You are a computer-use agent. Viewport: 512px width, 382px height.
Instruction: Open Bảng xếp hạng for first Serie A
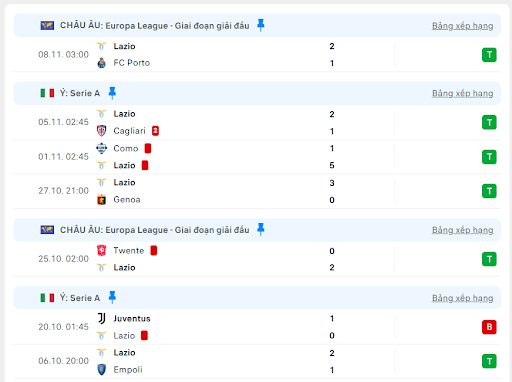462,93
